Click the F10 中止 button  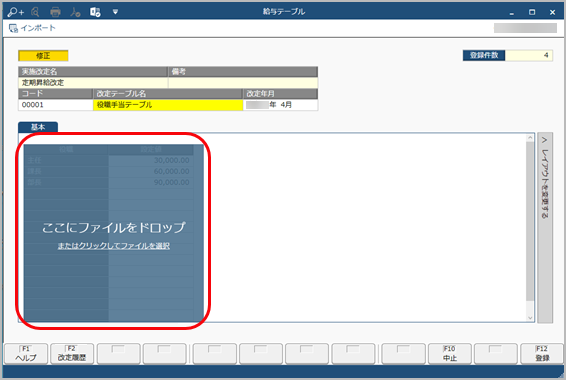coord(450,354)
